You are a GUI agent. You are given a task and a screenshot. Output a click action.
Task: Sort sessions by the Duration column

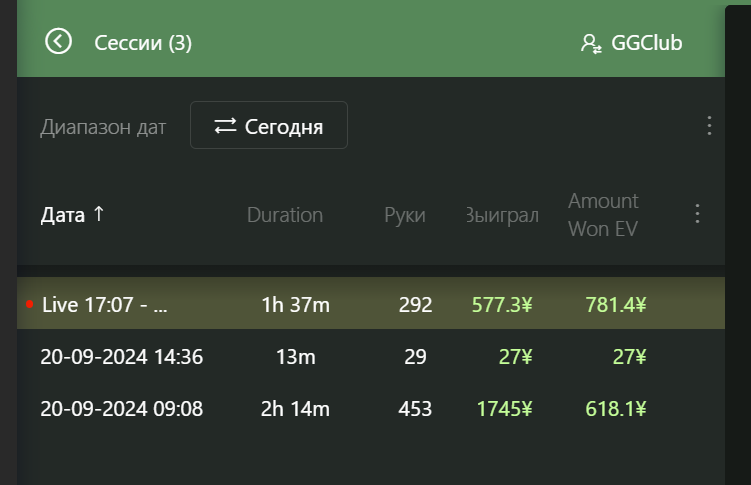[285, 215]
